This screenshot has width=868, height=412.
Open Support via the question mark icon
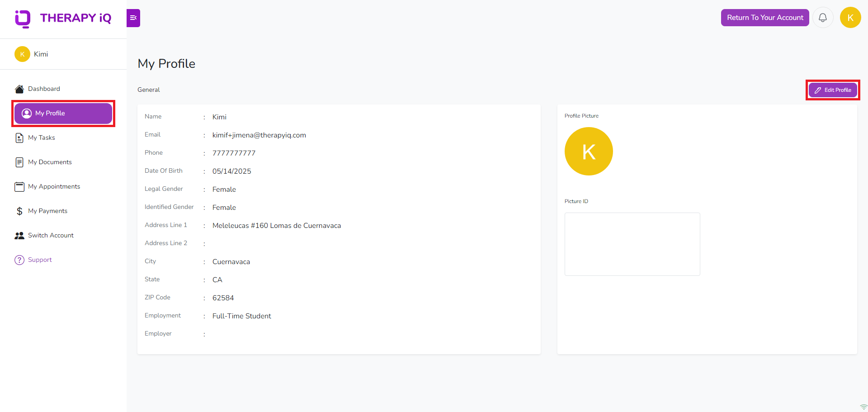[x=19, y=260]
